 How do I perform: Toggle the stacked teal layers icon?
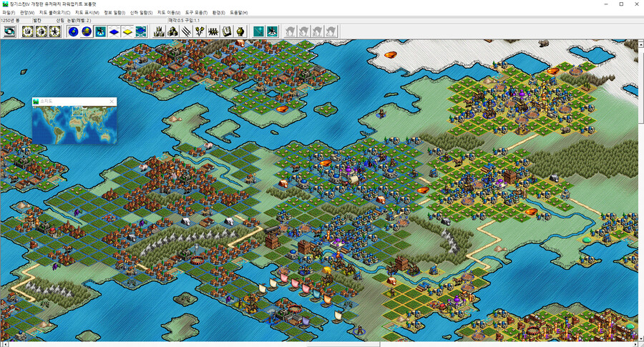(141, 31)
